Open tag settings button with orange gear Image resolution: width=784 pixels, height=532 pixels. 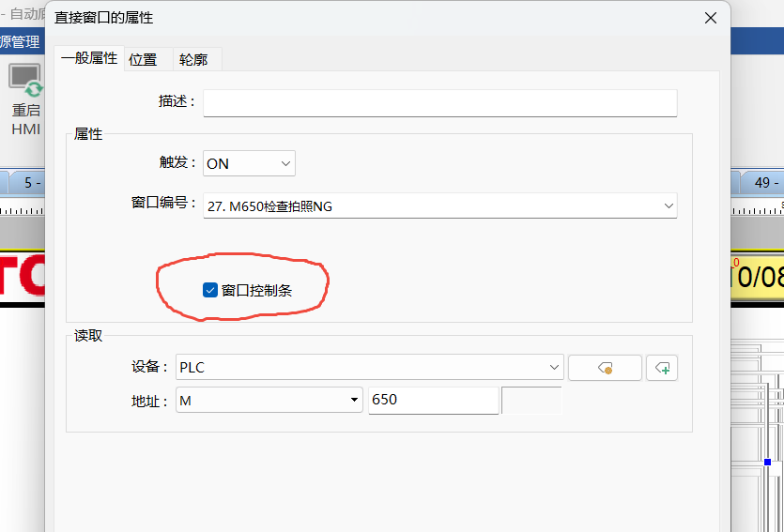tap(605, 369)
